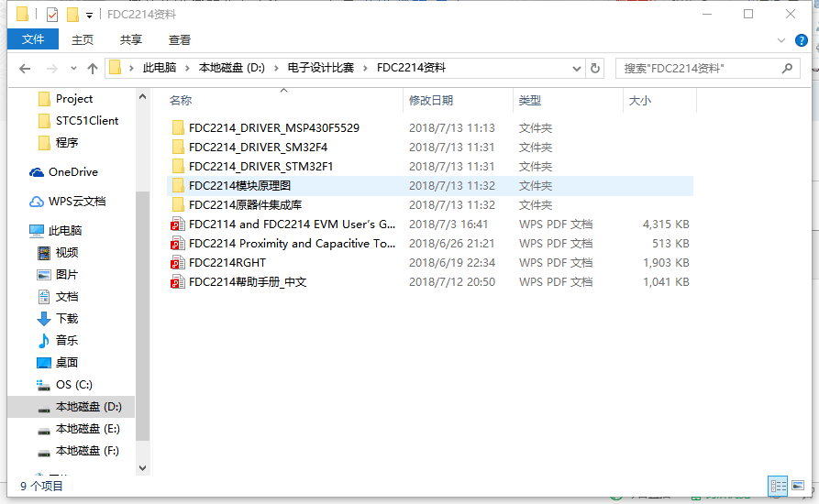Open the 共享 ribbon tab
This screenshot has height=504, width=819.
[130, 39]
